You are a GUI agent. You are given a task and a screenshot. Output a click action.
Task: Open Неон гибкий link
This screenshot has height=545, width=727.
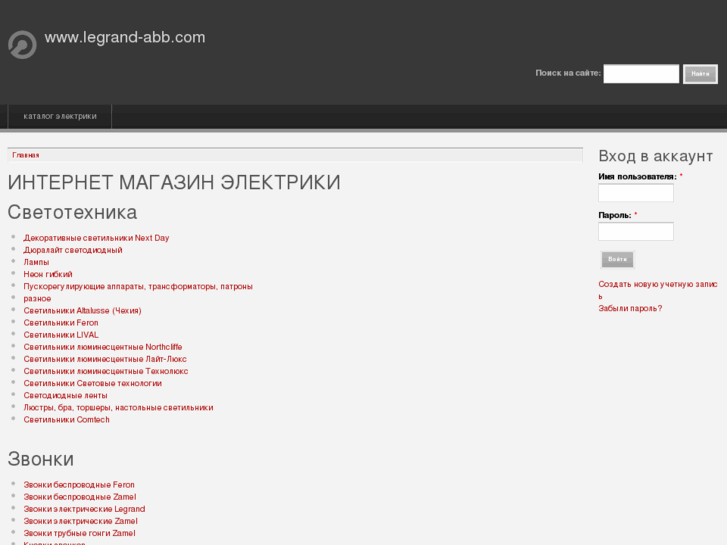tap(48, 274)
